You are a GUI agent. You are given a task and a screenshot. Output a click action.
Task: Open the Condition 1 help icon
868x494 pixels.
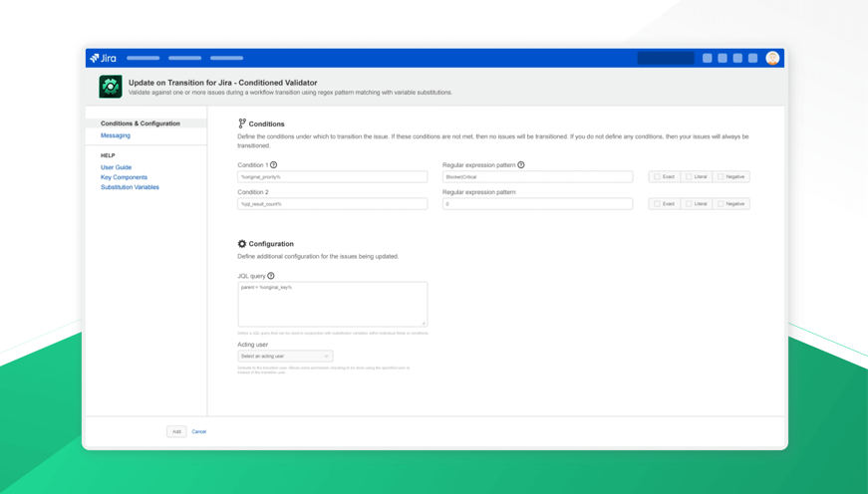point(273,165)
